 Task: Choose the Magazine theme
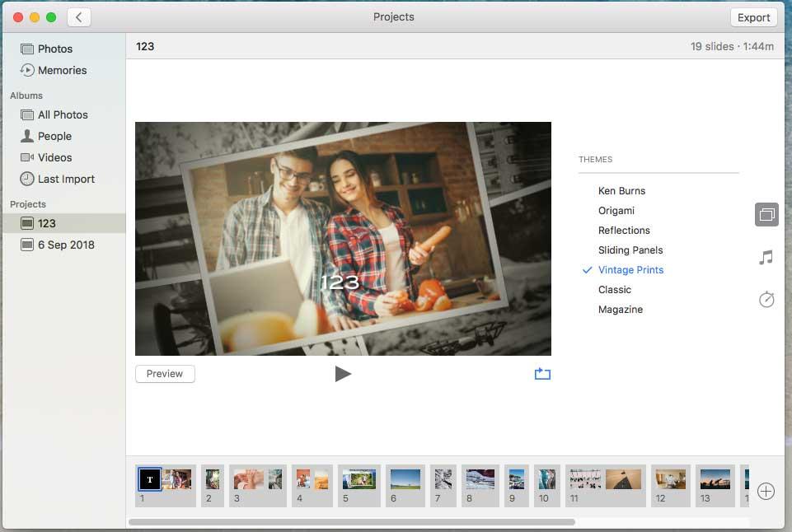click(621, 310)
